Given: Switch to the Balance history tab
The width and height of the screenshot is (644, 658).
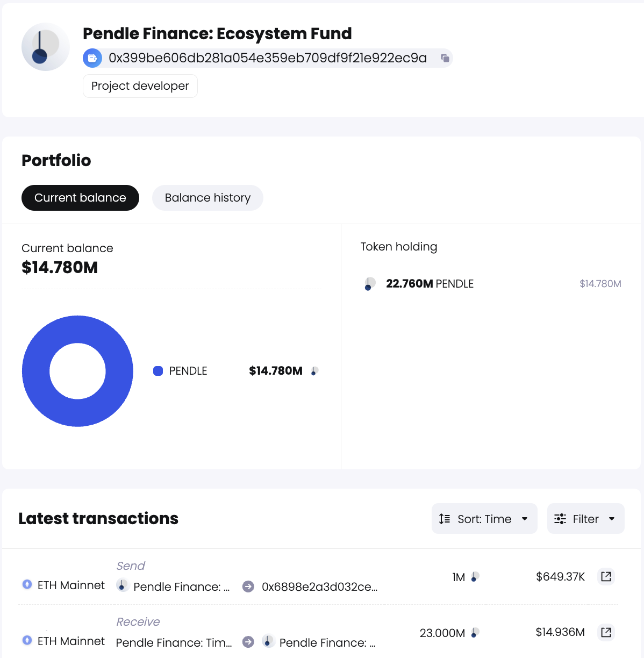Looking at the screenshot, I should pos(207,198).
